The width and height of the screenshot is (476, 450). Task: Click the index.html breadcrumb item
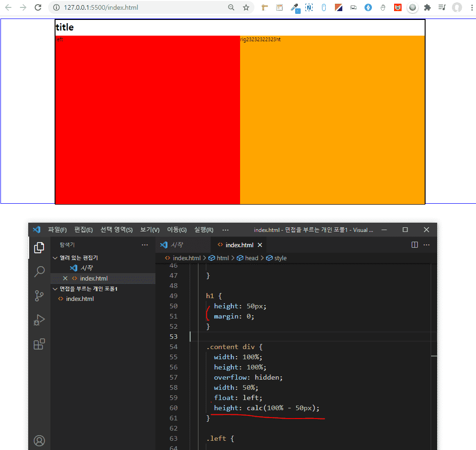(x=183, y=258)
